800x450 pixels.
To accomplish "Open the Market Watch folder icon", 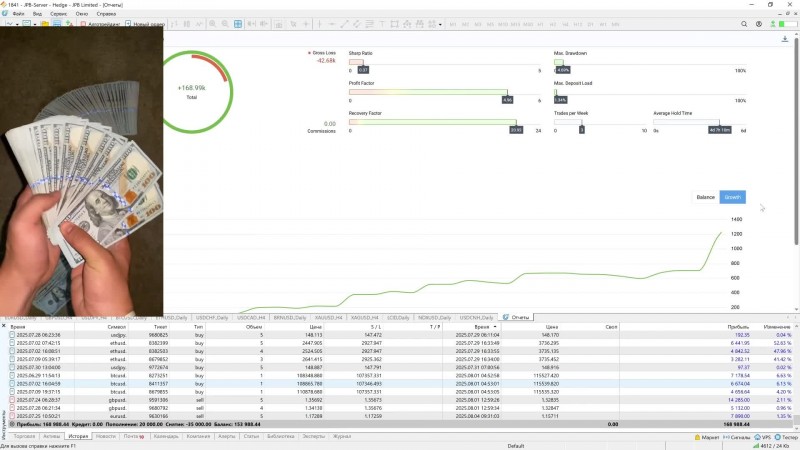I will (45, 24).
